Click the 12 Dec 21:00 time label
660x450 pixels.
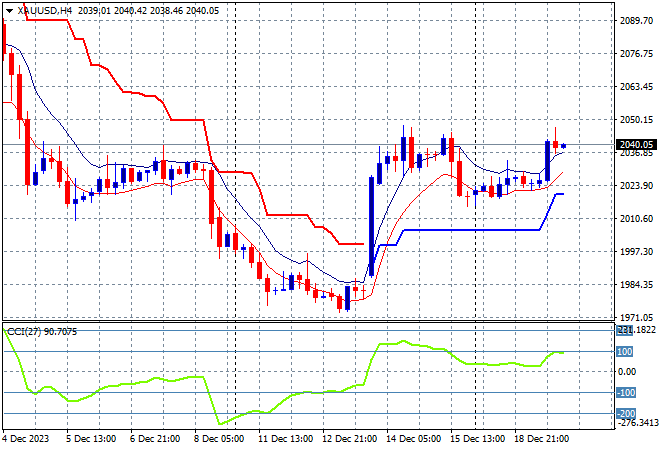(x=349, y=439)
